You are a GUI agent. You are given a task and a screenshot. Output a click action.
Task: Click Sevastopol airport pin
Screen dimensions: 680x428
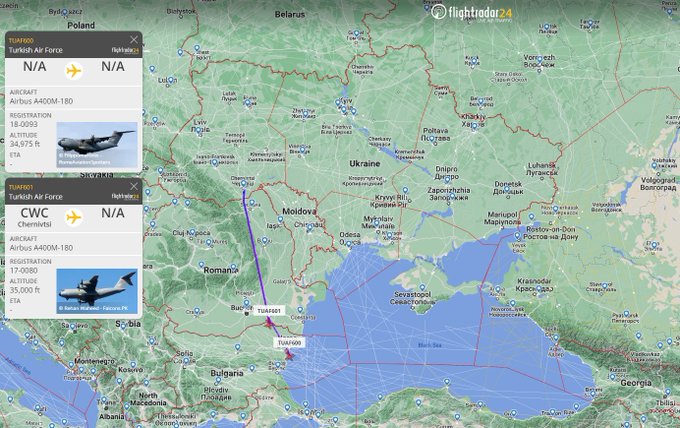pos(422,287)
